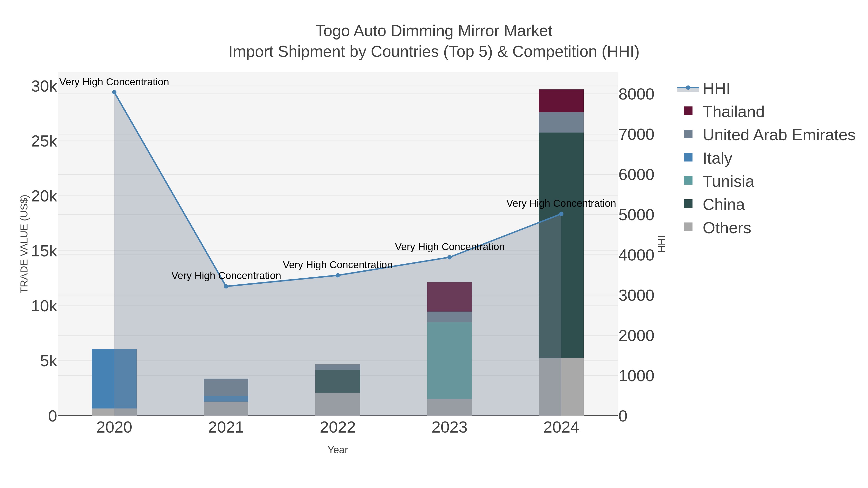Select the 2023 HHI data point
Viewport: 868px width, 488px height.
point(449,257)
